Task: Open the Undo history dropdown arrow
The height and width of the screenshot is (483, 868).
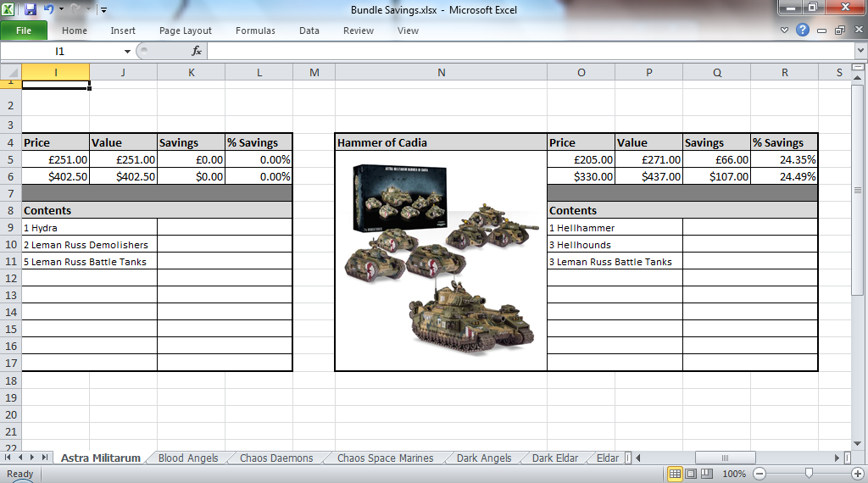Action: pyautogui.click(x=61, y=9)
